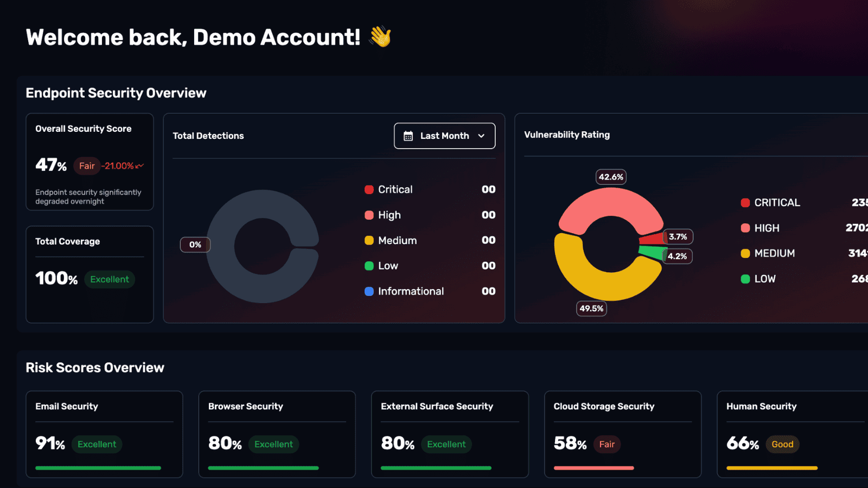
Task: Click the Total Detections heading
Action: 208,136
